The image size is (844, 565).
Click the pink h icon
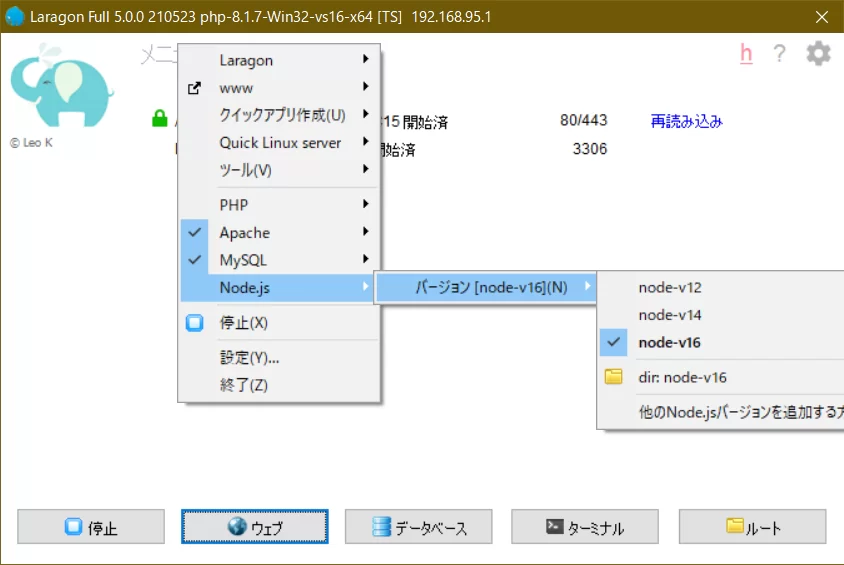pos(746,53)
